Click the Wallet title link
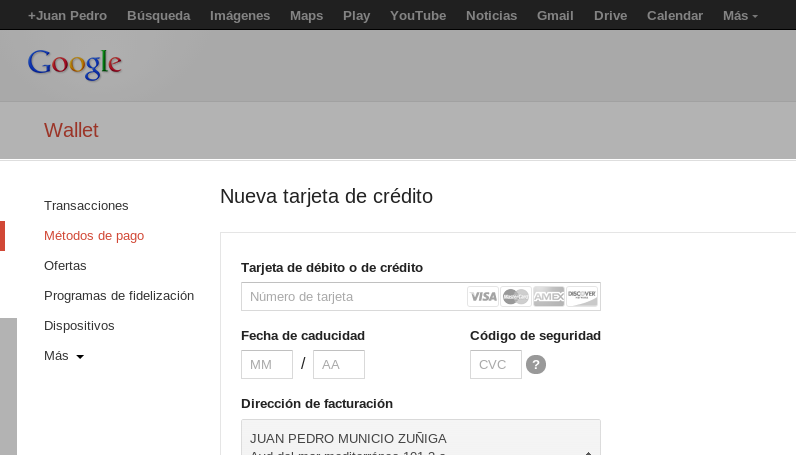This screenshot has width=796, height=455. tap(71, 131)
